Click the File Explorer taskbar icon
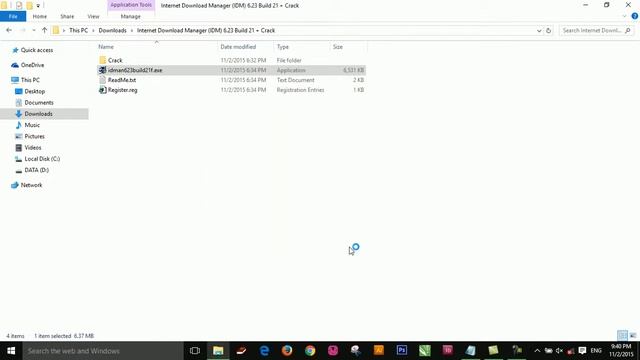Viewport: 640px width, 360px height. pyautogui.click(x=218, y=351)
